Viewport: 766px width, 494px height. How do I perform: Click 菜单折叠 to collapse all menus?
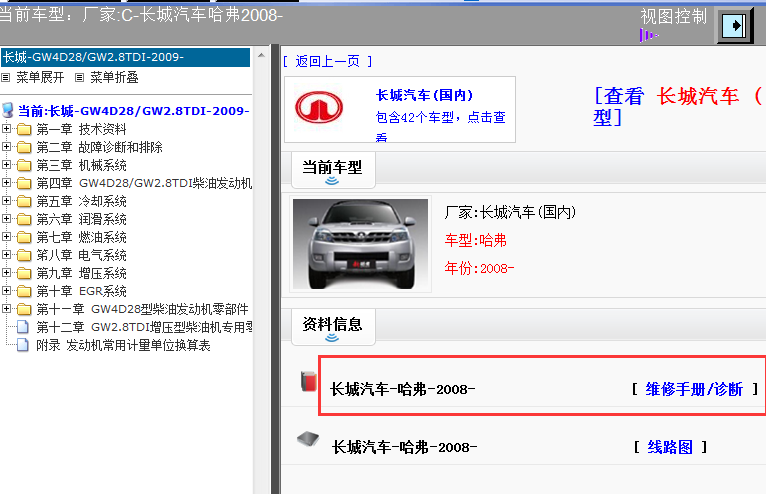[114, 77]
